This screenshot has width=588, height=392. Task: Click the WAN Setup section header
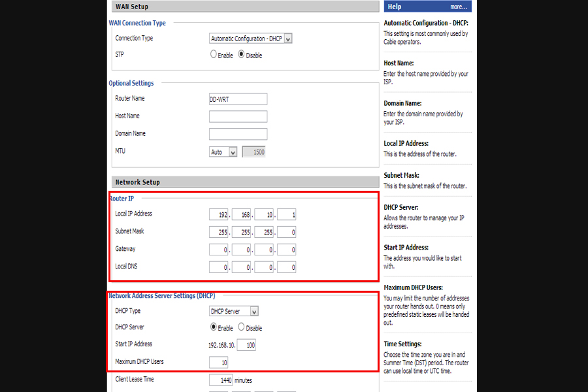coord(245,7)
